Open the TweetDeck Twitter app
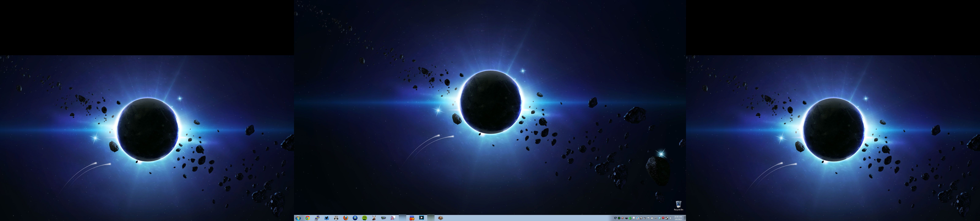980x221 pixels. (327, 218)
